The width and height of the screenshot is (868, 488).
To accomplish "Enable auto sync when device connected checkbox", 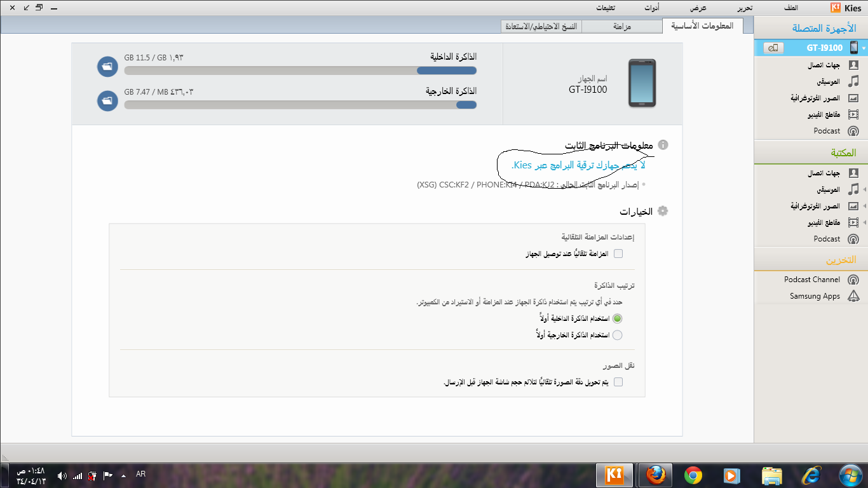I will (x=618, y=254).
